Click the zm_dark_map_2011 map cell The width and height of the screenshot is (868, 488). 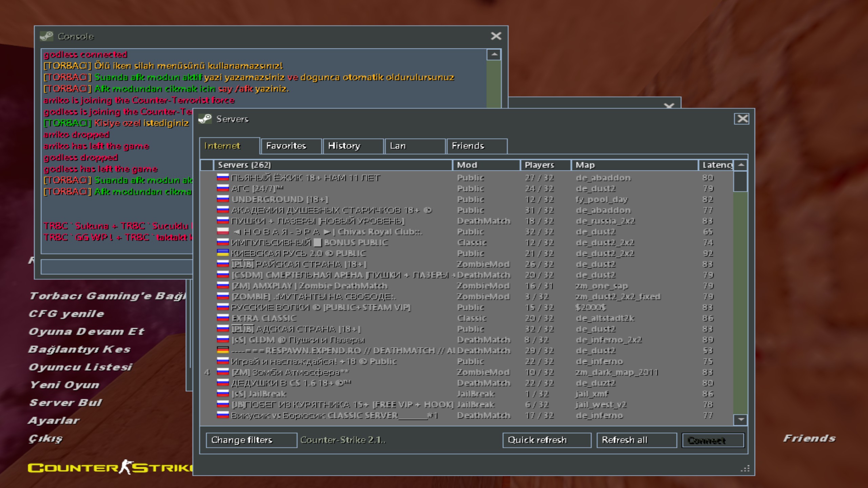[617, 372]
